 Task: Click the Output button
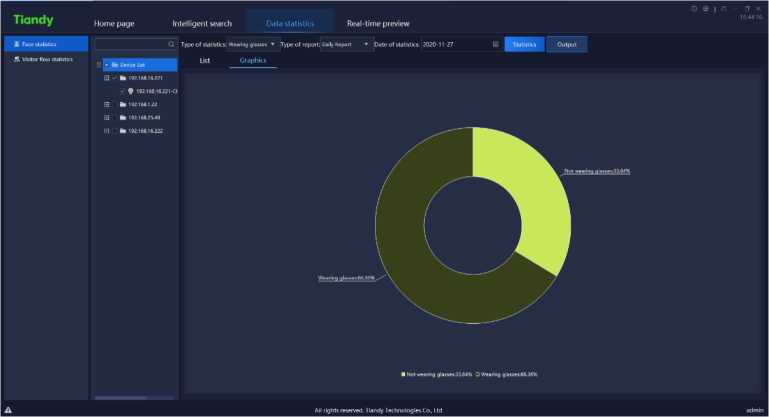tap(567, 44)
